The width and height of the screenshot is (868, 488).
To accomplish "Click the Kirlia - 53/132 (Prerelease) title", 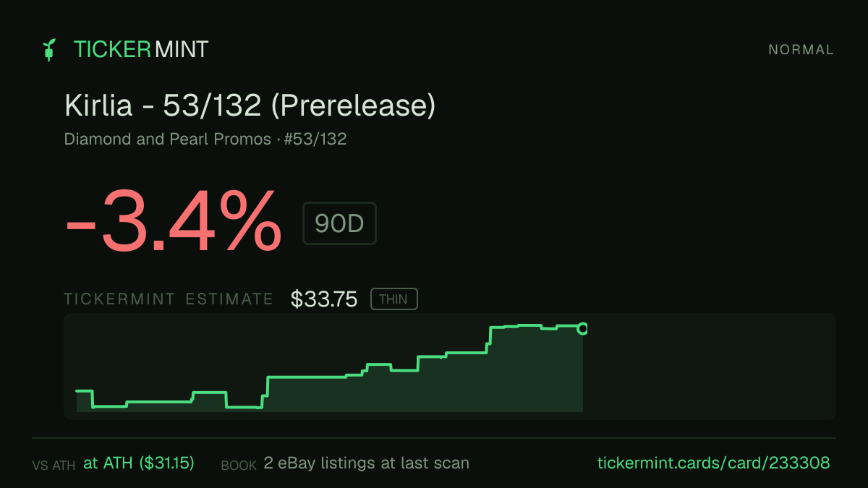I will pyautogui.click(x=250, y=106).
